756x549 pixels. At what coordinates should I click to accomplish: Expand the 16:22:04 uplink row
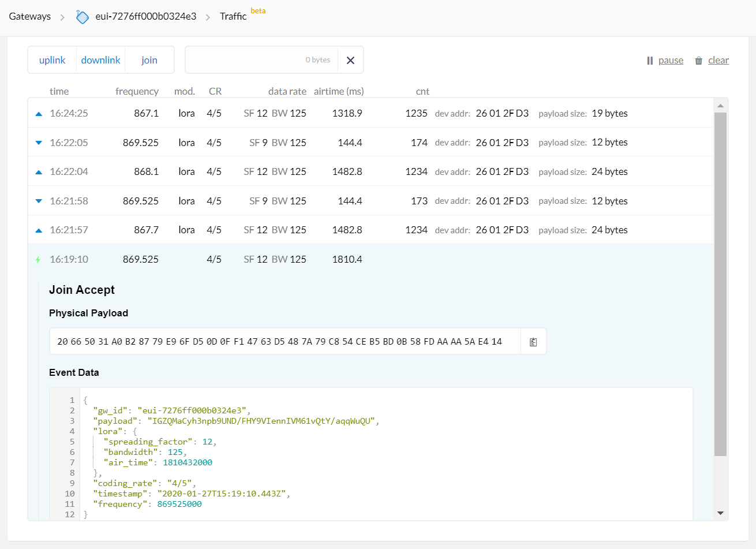pos(370,171)
